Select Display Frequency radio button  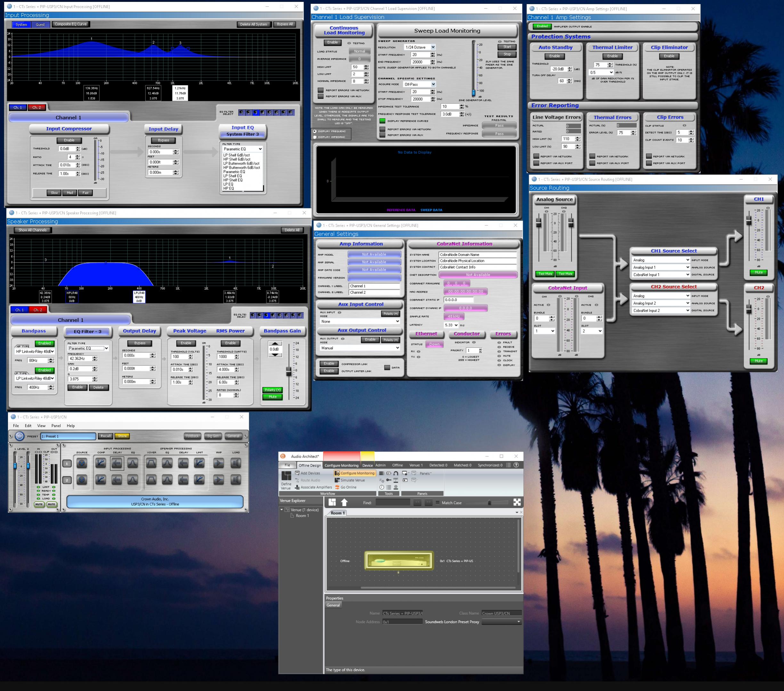click(315, 131)
